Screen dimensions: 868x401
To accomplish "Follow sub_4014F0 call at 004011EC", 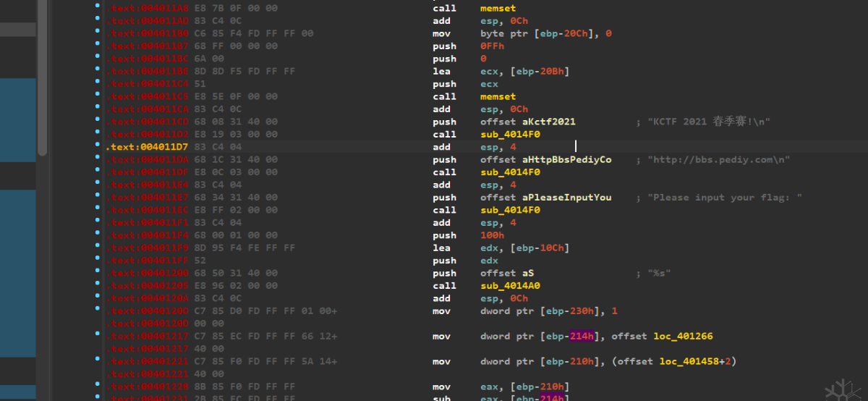I will coord(510,210).
